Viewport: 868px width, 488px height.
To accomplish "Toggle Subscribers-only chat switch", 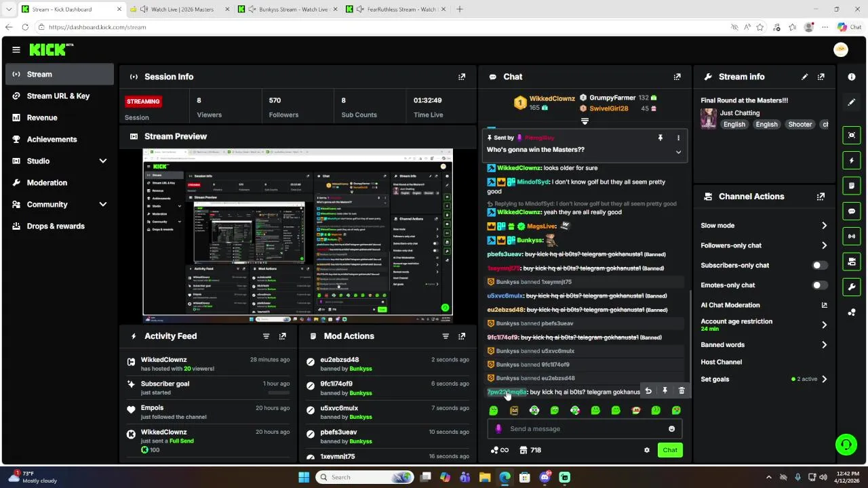I will pyautogui.click(x=821, y=266).
